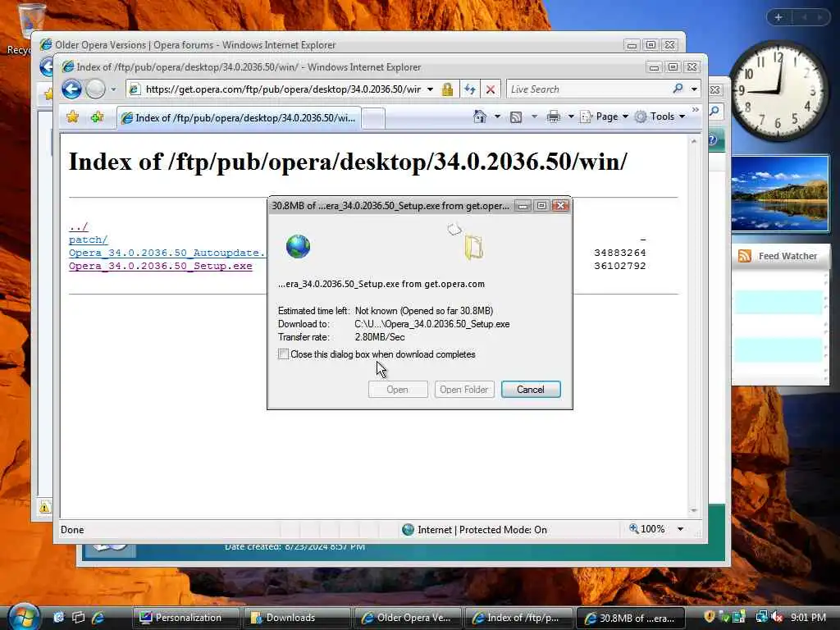
Task: Click the folder icon in download dialog
Action: pos(473,247)
